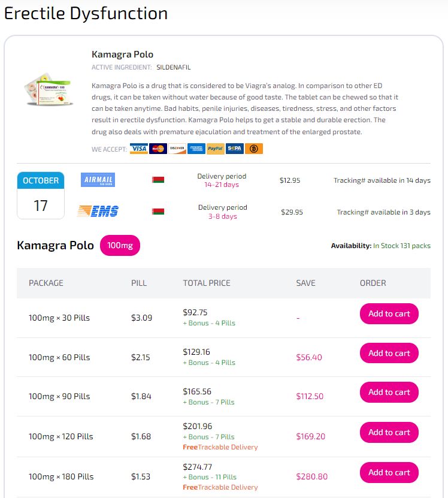Open the Kamagra Polo product image
This screenshot has height=498, width=448.
click(x=49, y=89)
